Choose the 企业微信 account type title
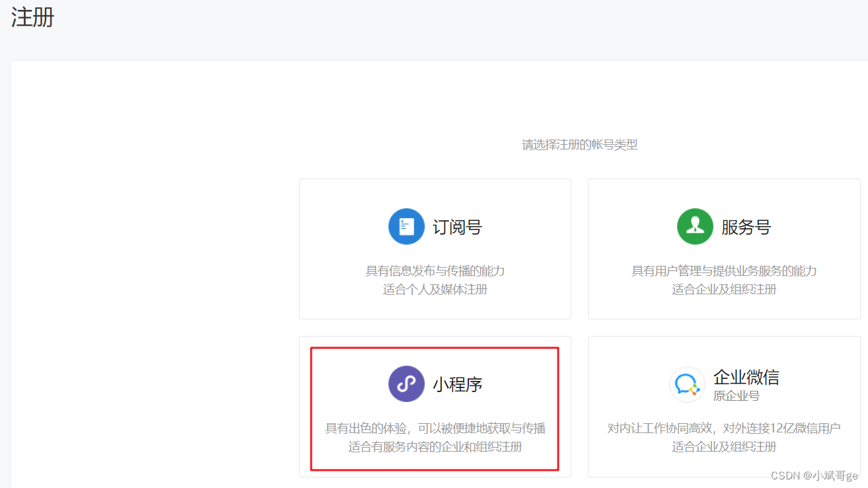Image resolution: width=868 pixels, height=488 pixels. tap(746, 377)
